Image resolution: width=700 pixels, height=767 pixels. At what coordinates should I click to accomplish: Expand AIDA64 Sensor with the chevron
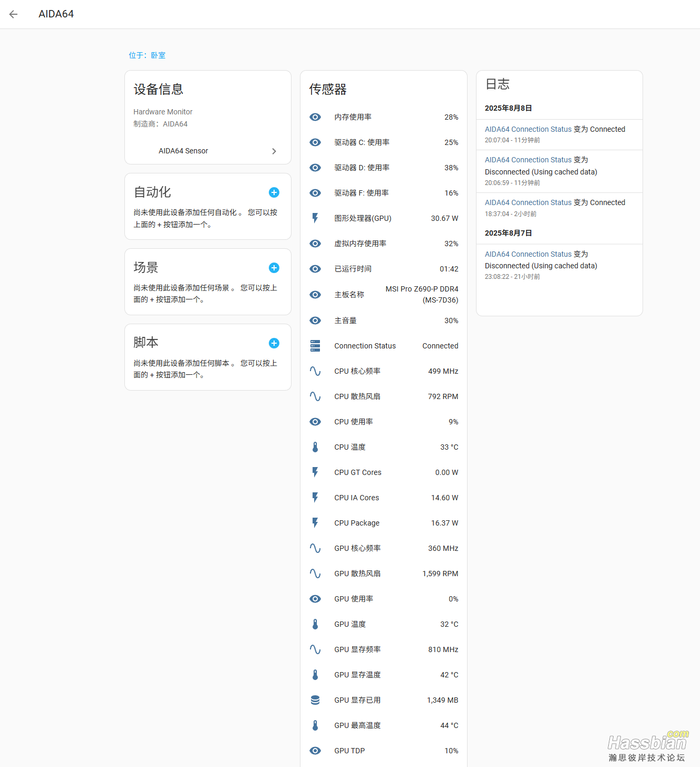274,151
